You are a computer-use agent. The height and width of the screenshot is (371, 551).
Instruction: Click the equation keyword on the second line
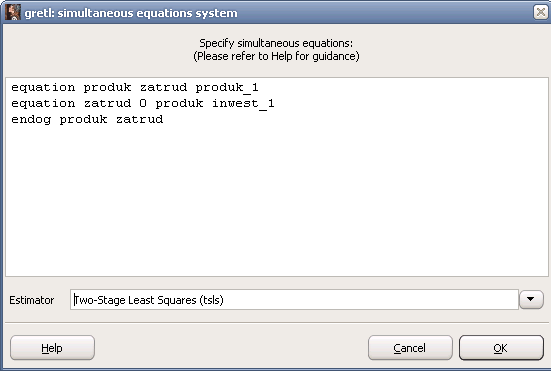click(43, 103)
